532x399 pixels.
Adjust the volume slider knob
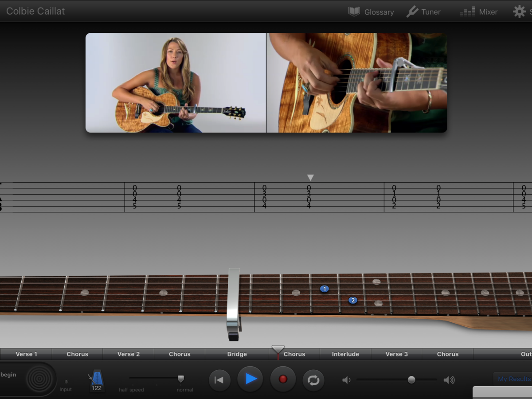tap(411, 379)
